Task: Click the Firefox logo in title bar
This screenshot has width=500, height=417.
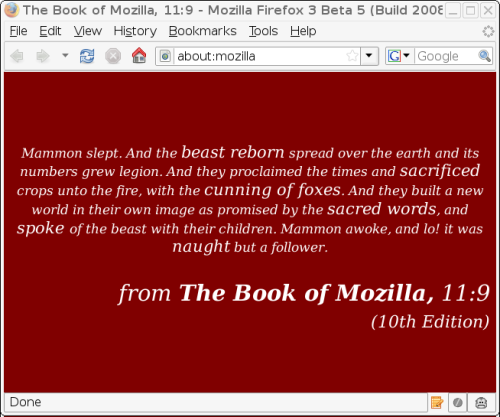Action: coord(12,10)
